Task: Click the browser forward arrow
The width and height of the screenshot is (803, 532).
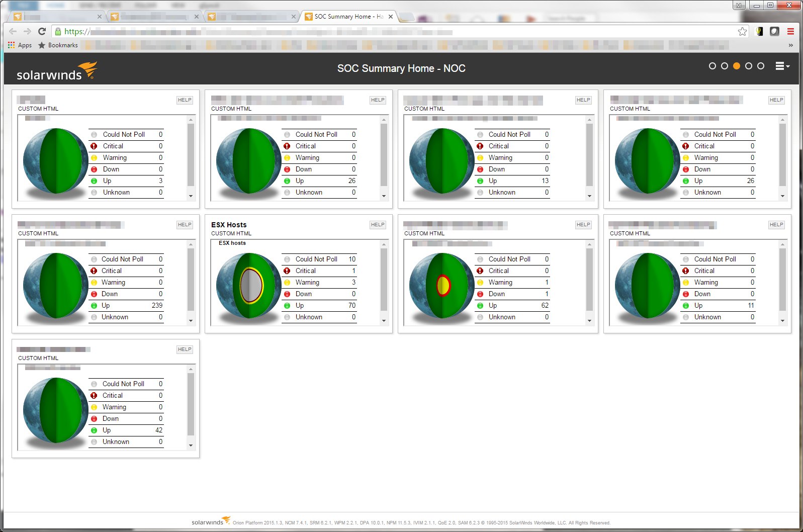Action: pos(28,31)
